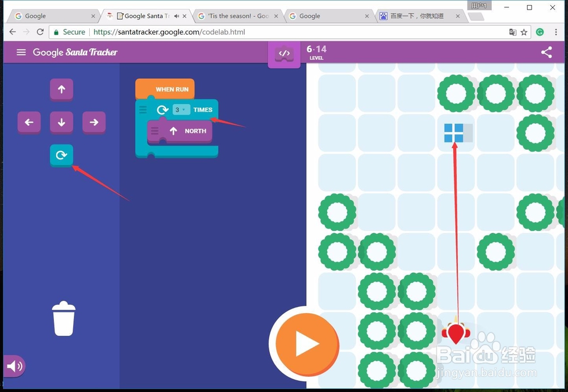Mute game sound with speaker button
The height and width of the screenshot is (392, 568).
pyautogui.click(x=14, y=366)
